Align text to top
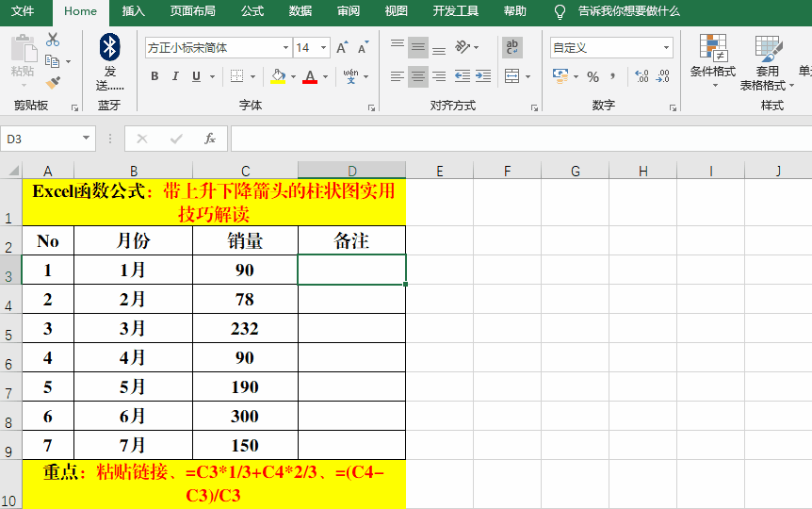Image resolution: width=812 pixels, height=509 pixels. coord(398,46)
